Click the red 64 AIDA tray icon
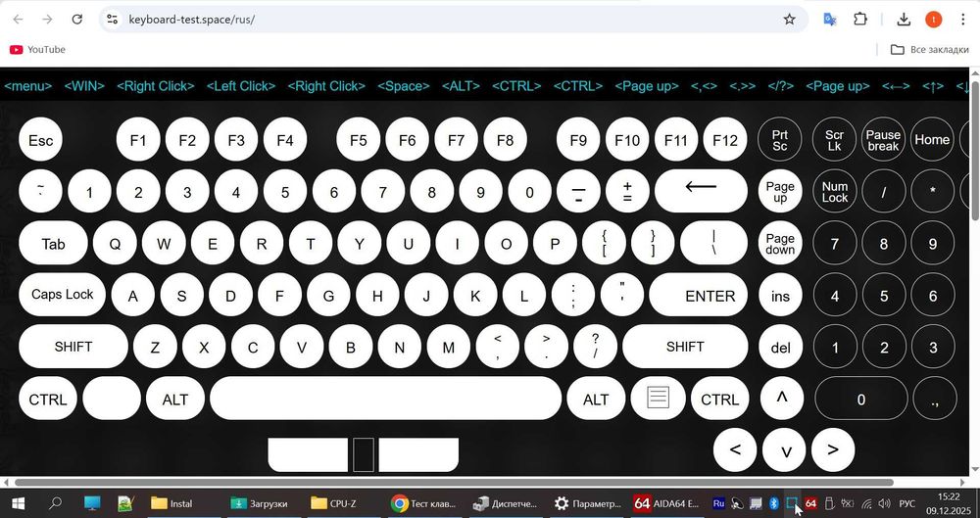 [810, 503]
